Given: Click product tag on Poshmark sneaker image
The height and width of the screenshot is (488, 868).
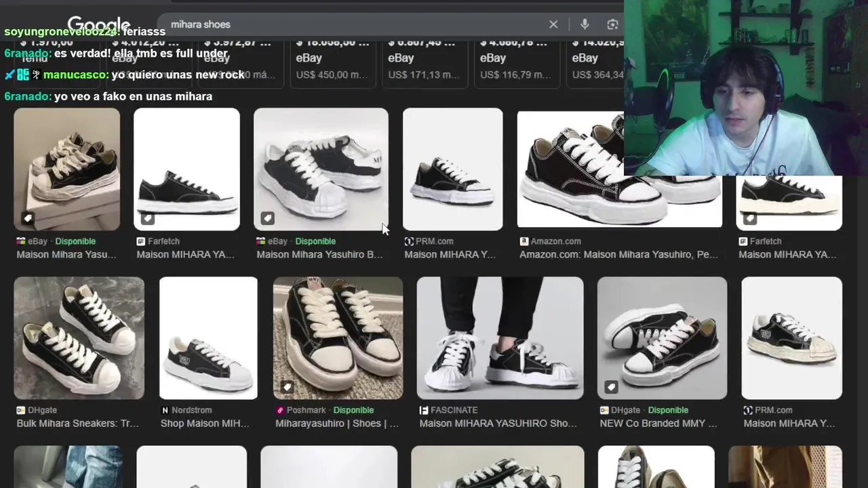Looking at the screenshot, I should [x=287, y=387].
